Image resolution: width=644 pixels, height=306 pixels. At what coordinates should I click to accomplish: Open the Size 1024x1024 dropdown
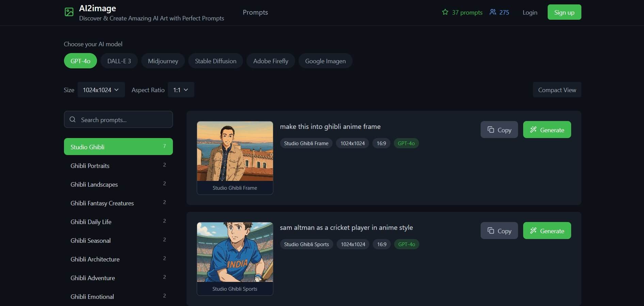click(101, 90)
